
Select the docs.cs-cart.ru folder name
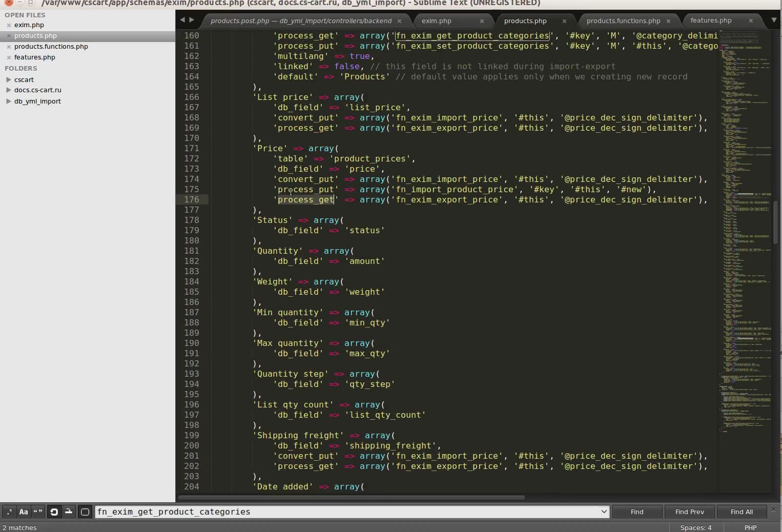pyautogui.click(x=38, y=90)
